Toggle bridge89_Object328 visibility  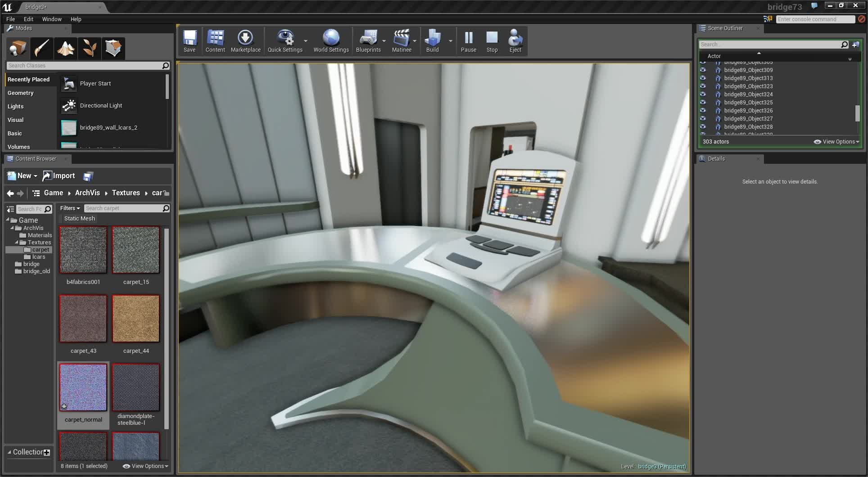(x=703, y=127)
